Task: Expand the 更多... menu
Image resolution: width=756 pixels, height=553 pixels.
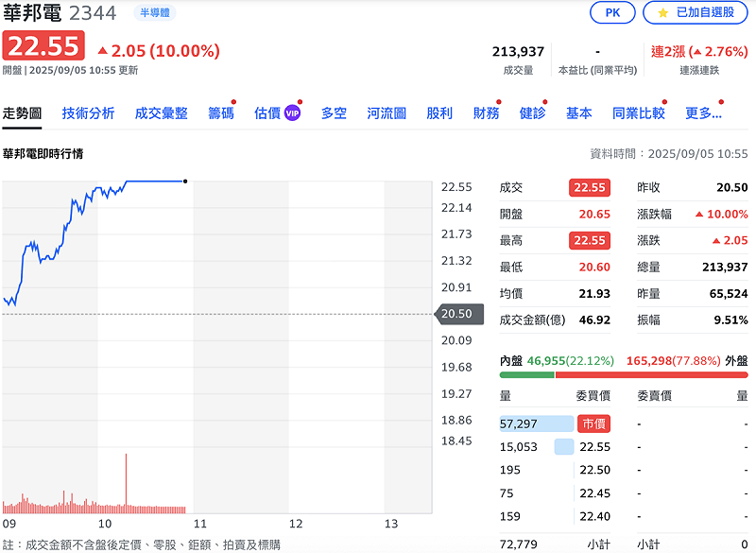Action: tap(703, 113)
